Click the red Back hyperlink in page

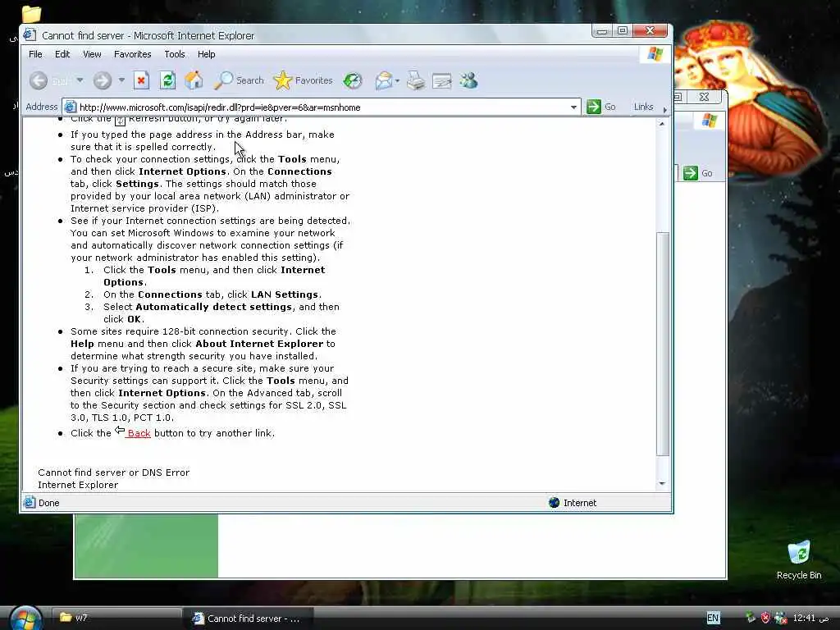[139, 433]
